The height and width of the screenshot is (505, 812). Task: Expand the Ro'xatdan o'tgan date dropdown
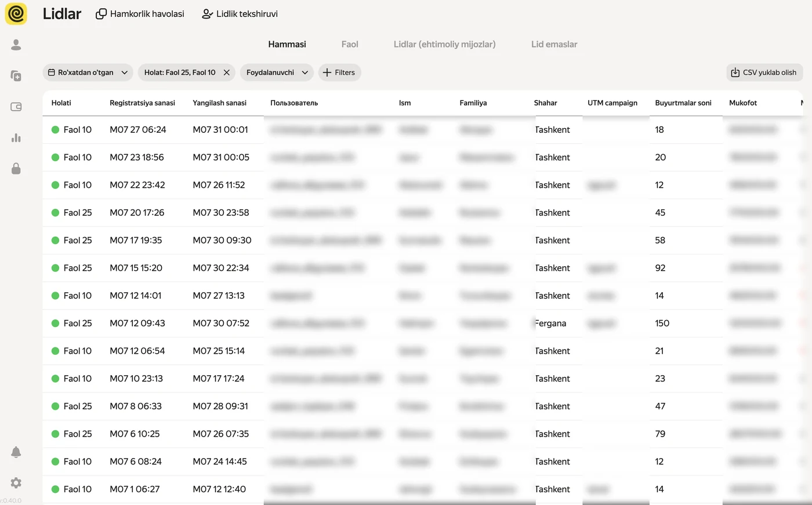[124, 72]
